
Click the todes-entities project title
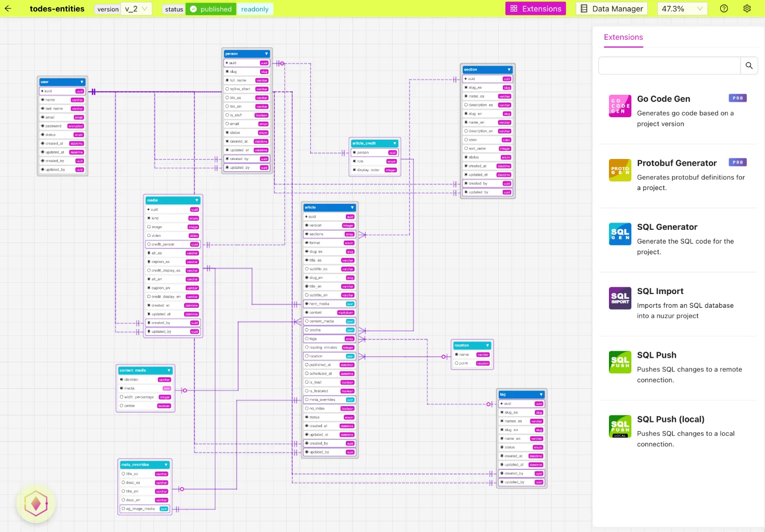point(57,9)
